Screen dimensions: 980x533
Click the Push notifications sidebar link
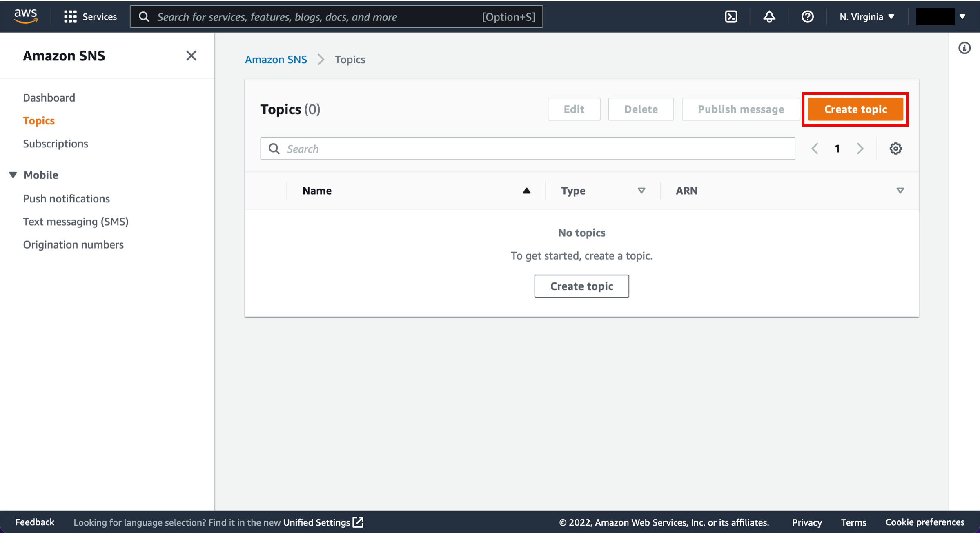tap(66, 198)
